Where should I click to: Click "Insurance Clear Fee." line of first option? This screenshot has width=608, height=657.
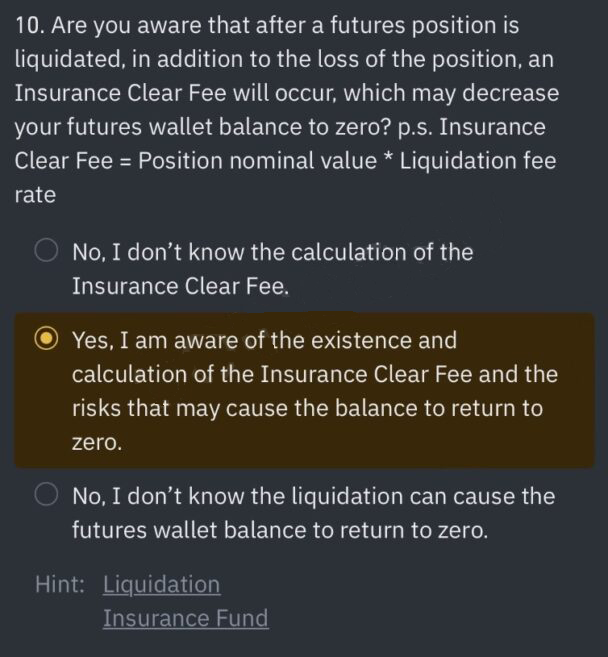181,287
